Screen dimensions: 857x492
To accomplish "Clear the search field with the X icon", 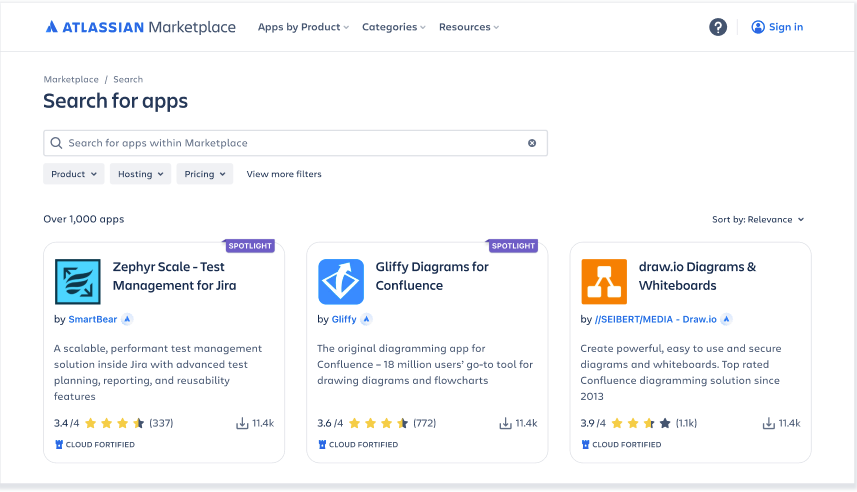I will [532, 143].
